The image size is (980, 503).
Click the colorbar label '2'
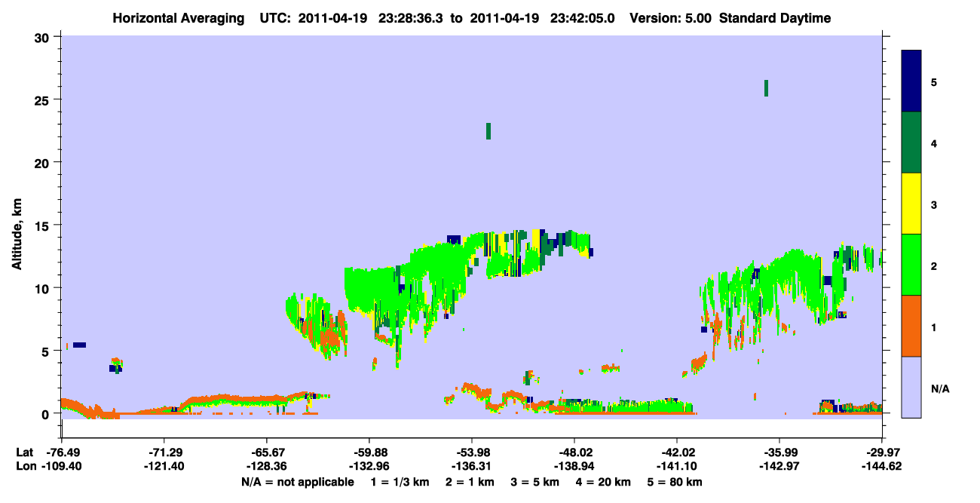coord(934,265)
